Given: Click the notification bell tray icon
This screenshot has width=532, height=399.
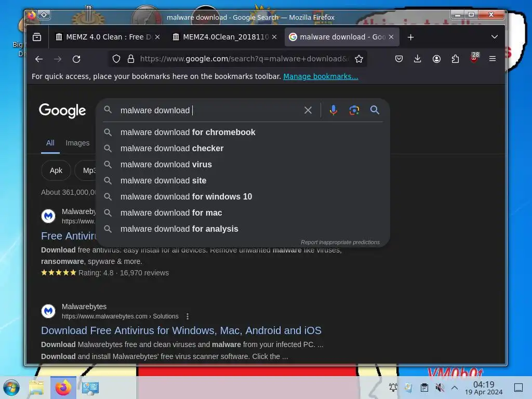Looking at the screenshot, I should [x=393, y=388].
